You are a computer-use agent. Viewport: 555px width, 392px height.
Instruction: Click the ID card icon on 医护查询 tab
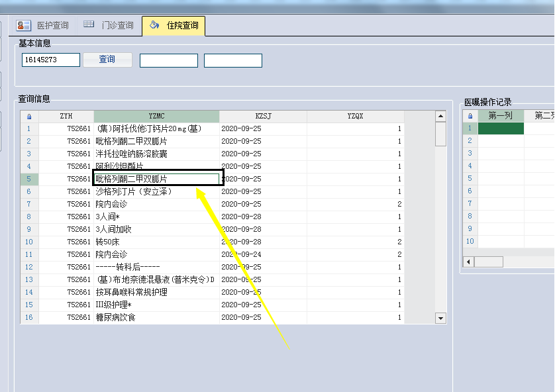coord(24,26)
